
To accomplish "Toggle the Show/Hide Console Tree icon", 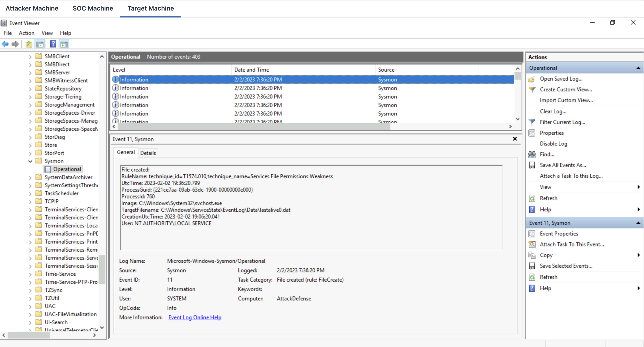I will pos(40,44).
